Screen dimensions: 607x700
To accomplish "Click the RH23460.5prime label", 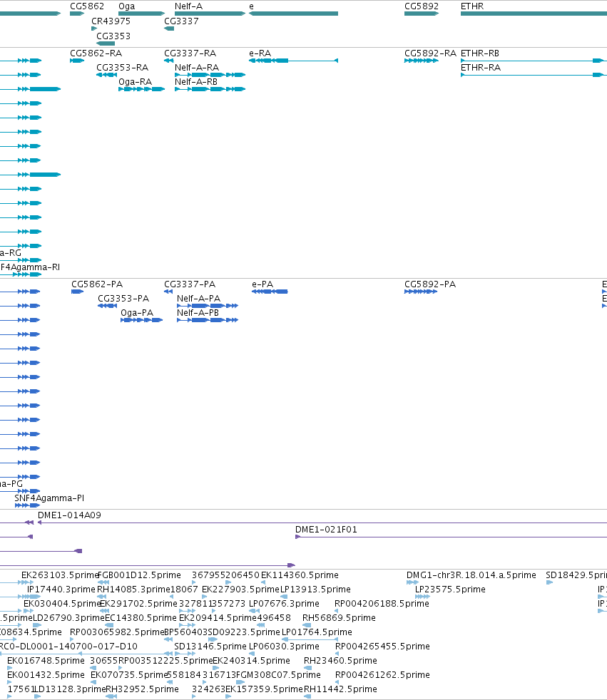I will pos(340,661).
